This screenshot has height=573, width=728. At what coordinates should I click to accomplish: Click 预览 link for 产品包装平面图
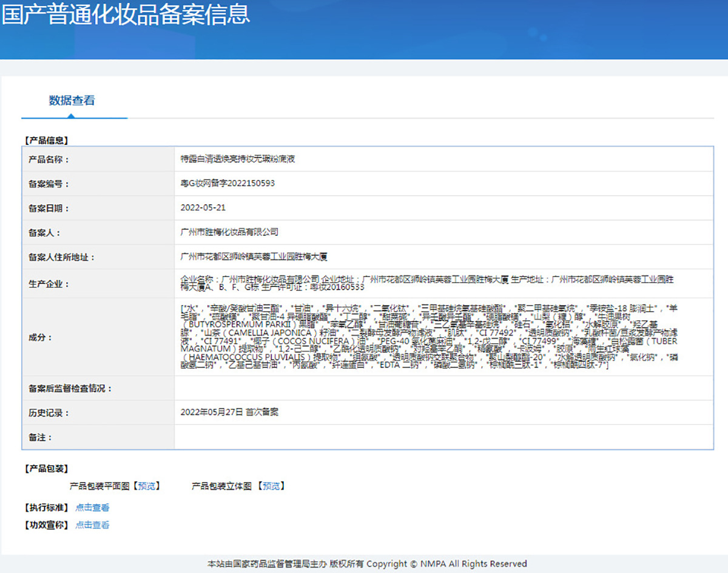146,486
